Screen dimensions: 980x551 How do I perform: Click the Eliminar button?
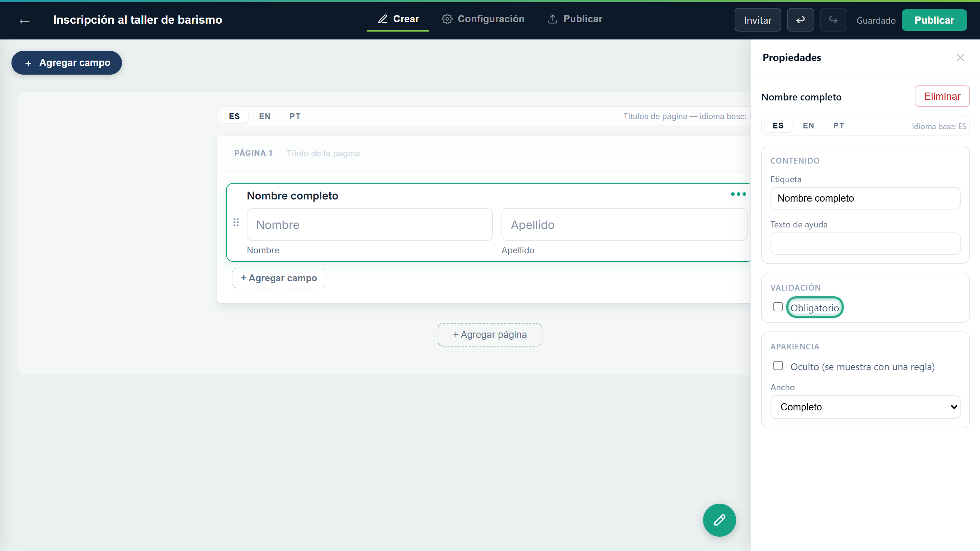tap(942, 96)
